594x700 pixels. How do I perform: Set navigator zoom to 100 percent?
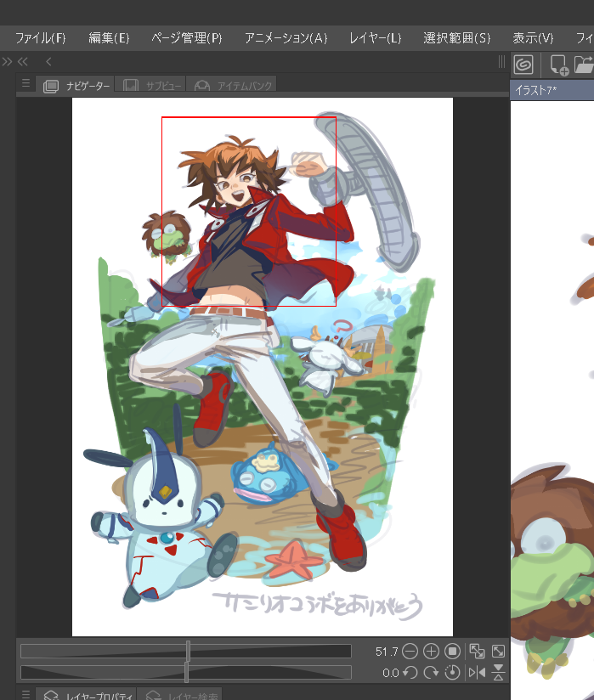click(452, 652)
